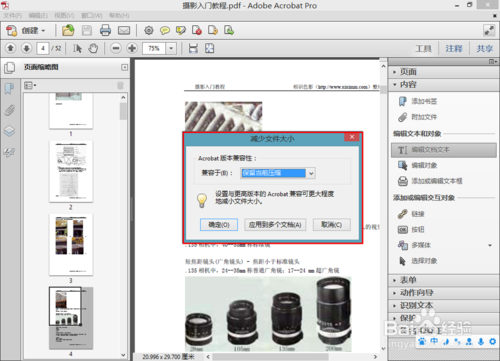Click the print icon in toolbar

(x=105, y=31)
